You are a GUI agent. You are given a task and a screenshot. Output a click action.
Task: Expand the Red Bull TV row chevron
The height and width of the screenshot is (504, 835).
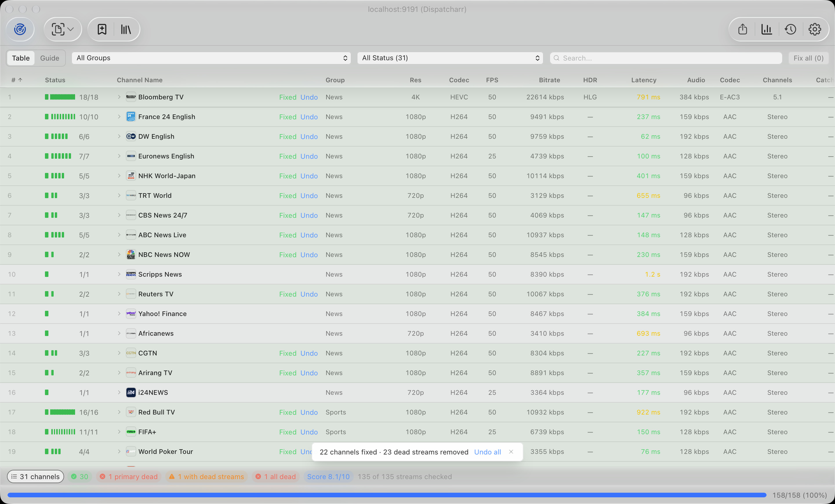click(x=119, y=412)
